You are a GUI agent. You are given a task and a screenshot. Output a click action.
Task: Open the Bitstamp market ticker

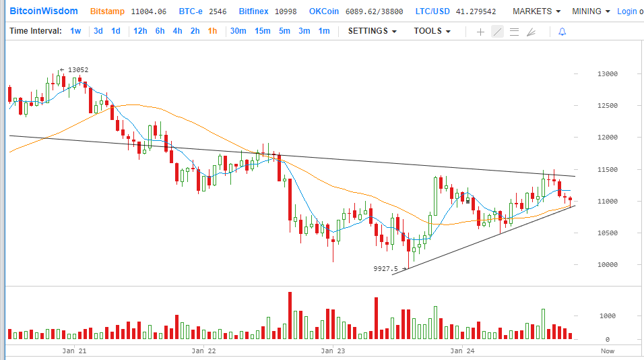[x=107, y=11]
